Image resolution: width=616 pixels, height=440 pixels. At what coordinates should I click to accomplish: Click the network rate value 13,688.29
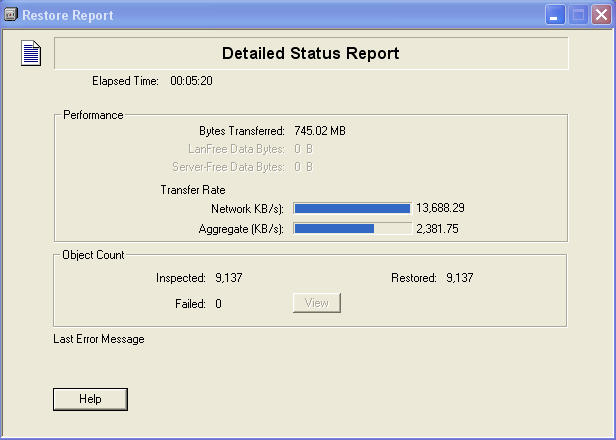click(440, 208)
